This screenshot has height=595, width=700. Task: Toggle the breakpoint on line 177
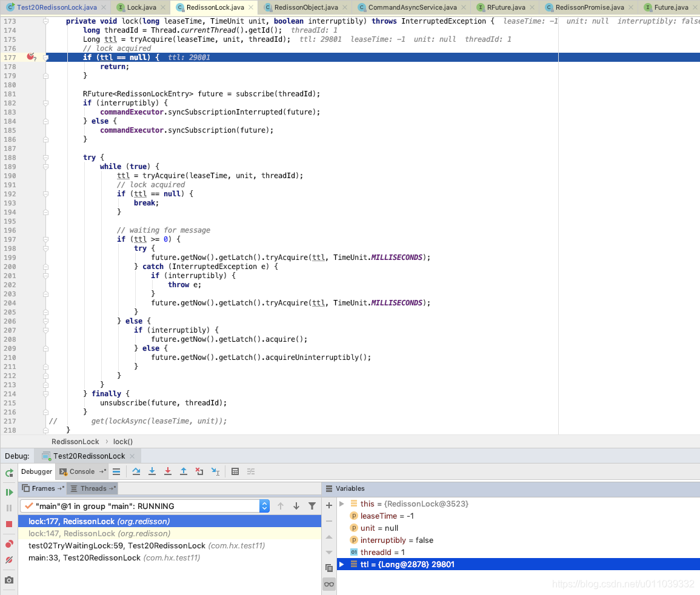pyautogui.click(x=31, y=57)
